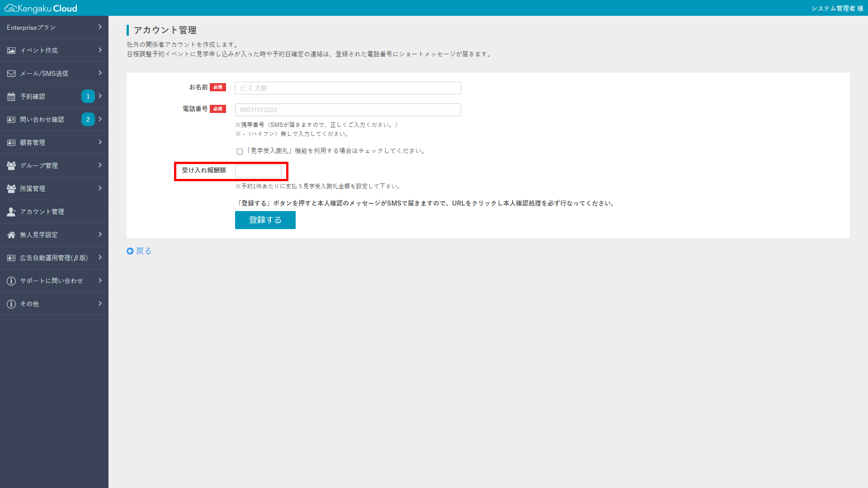
Task: Click the 所属管理 group icon
Action: click(x=11, y=188)
